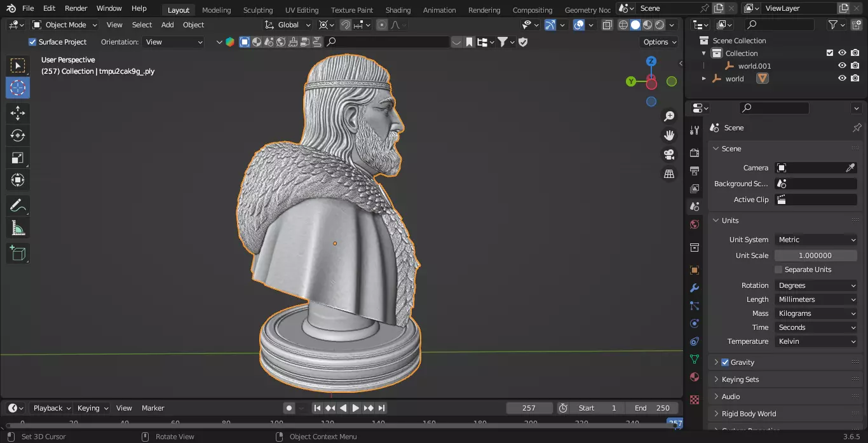Open the Tool settings properties tab

(x=695, y=130)
